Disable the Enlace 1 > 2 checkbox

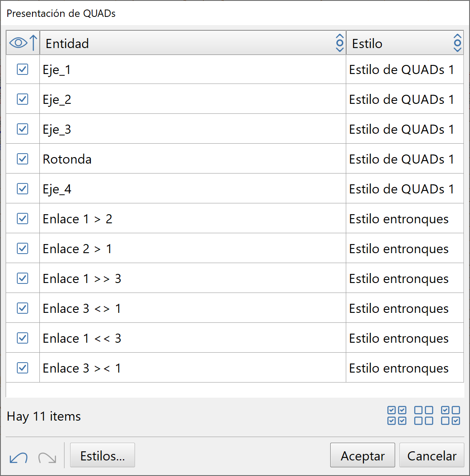click(x=23, y=219)
